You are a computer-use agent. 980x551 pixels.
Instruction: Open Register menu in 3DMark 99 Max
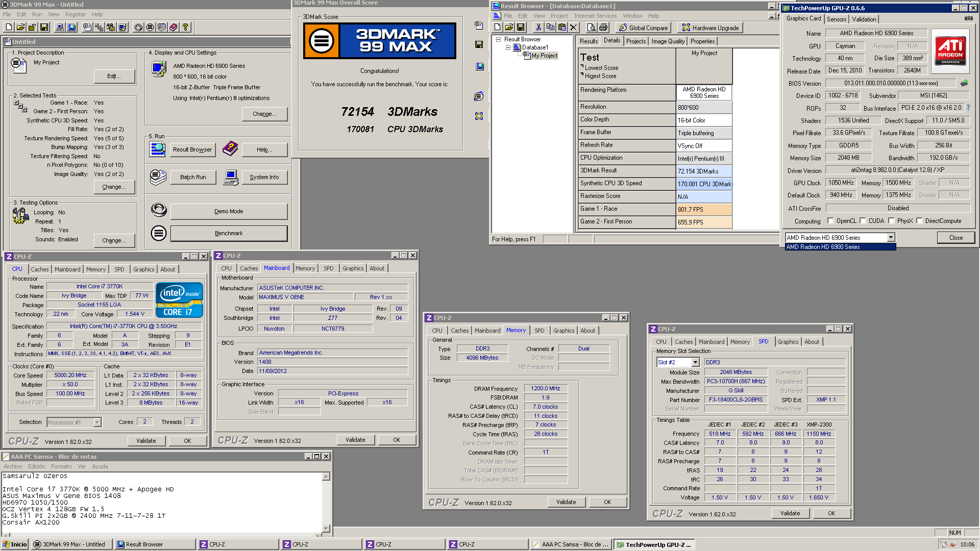[x=76, y=14]
